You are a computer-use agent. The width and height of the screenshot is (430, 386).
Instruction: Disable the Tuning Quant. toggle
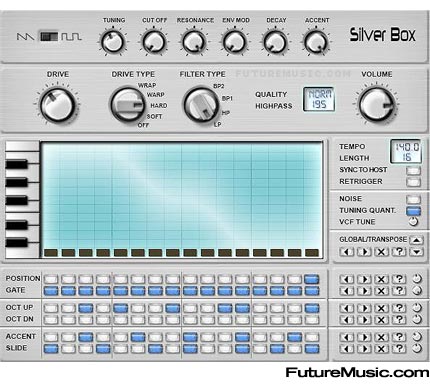point(413,211)
